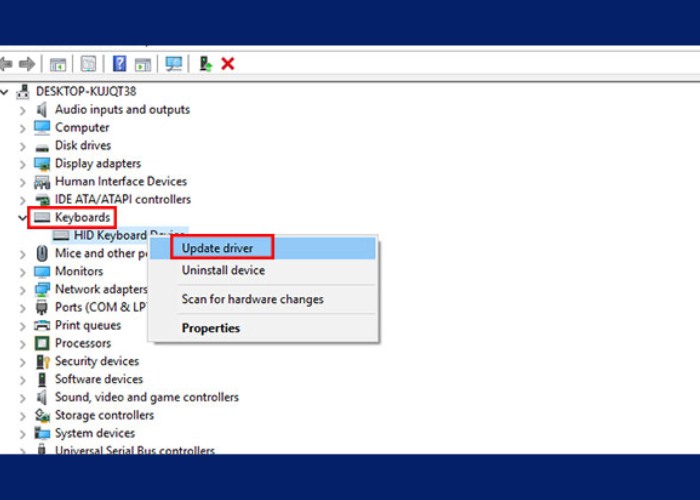Click the Security devices key icon
The height and width of the screenshot is (500, 700).
42,361
